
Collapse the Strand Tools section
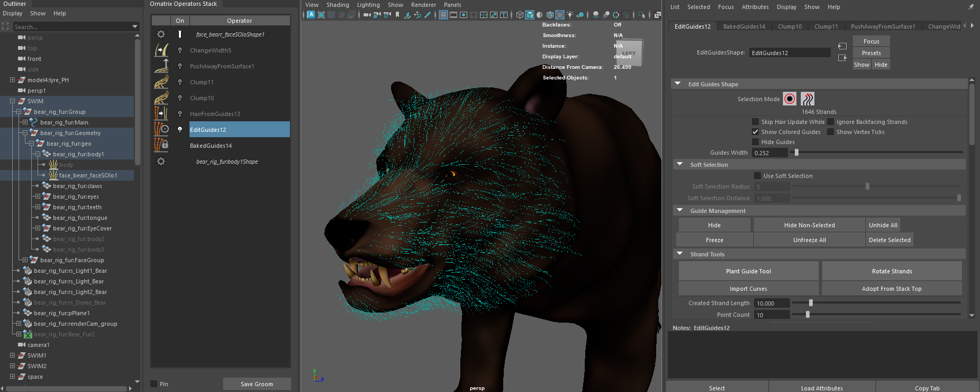pos(680,254)
